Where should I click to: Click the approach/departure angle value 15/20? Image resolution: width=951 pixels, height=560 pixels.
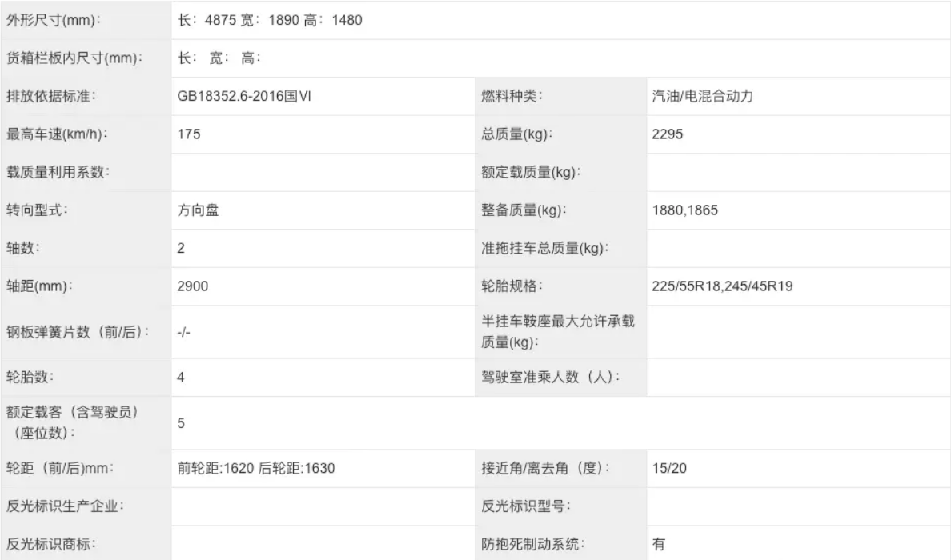[x=669, y=468]
